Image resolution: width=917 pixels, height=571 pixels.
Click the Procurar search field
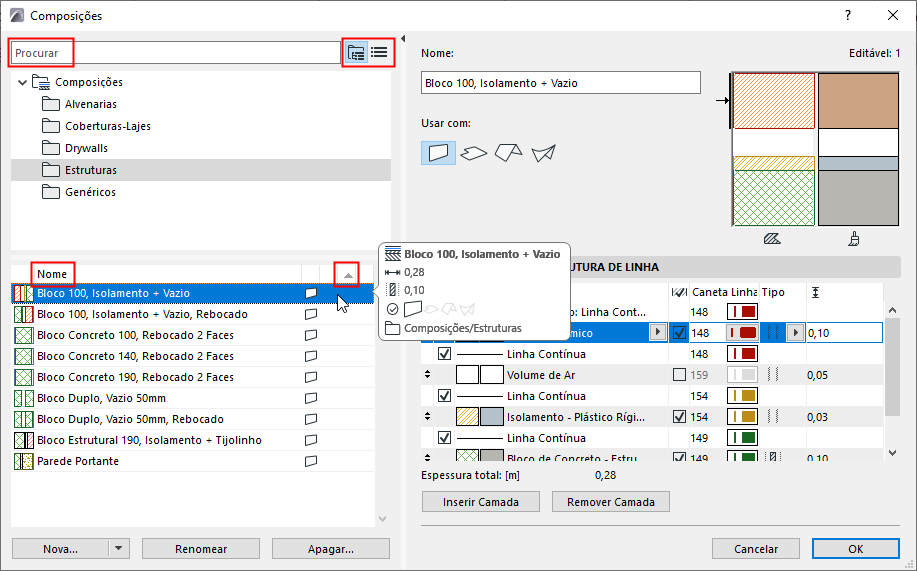point(175,53)
